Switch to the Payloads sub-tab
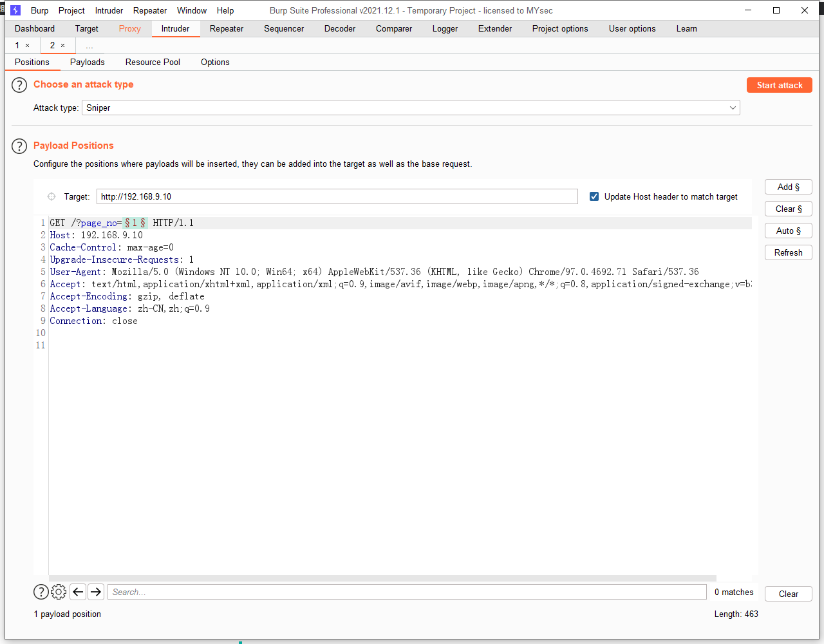824x644 pixels. tap(88, 62)
